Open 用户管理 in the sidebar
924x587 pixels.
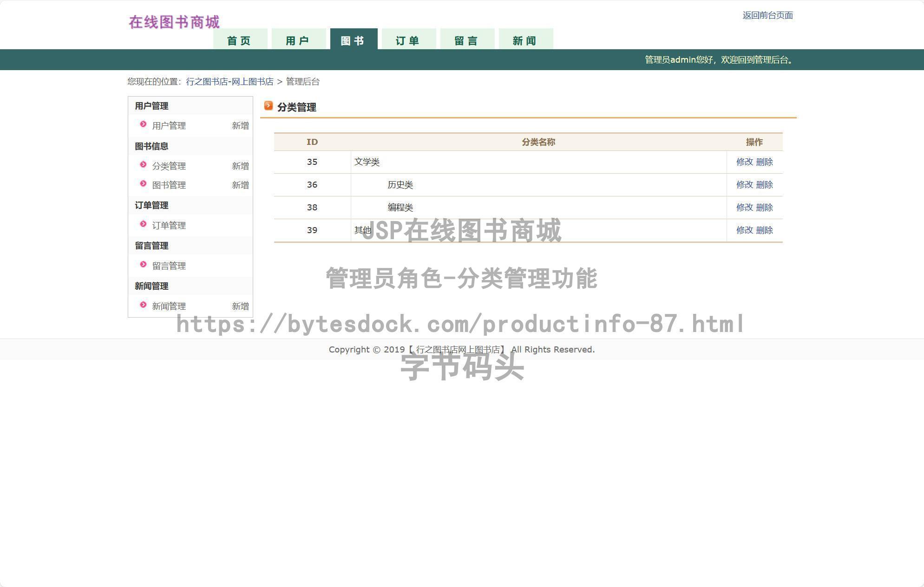169,125
